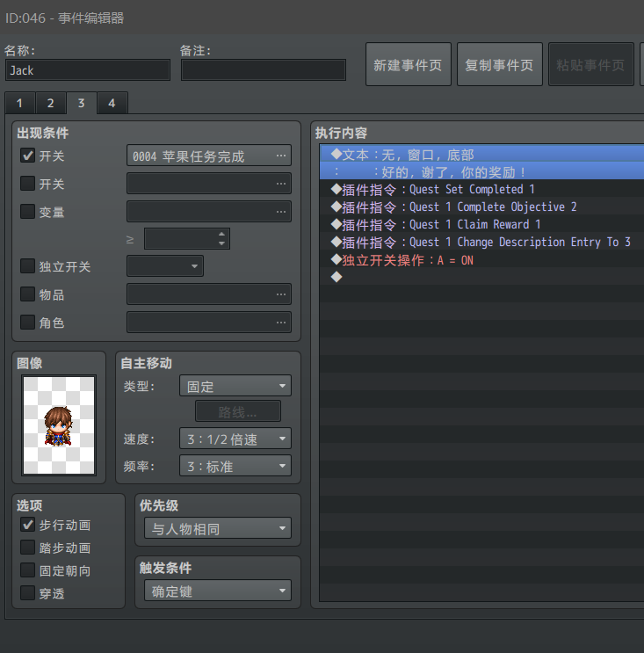Click the 新建事件页 button

[x=409, y=64]
